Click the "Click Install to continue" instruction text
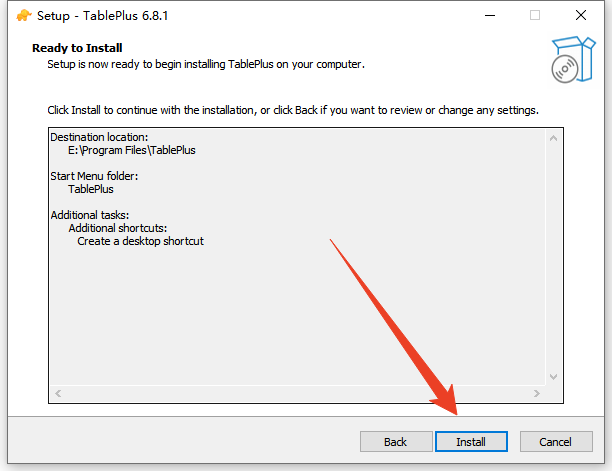612x471 pixels. (x=293, y=109)
